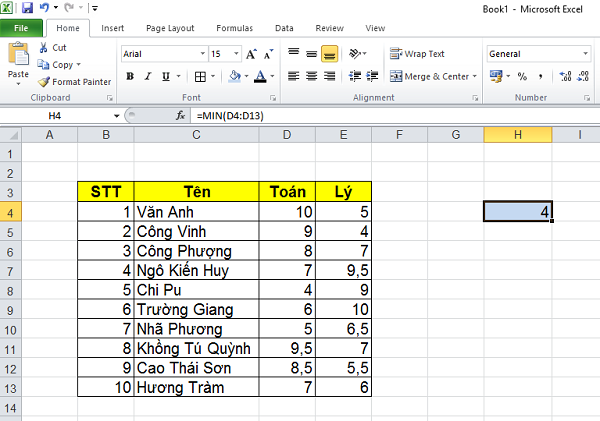
Task: Click the Percent Style icon
Action: (x=521, y=76)
